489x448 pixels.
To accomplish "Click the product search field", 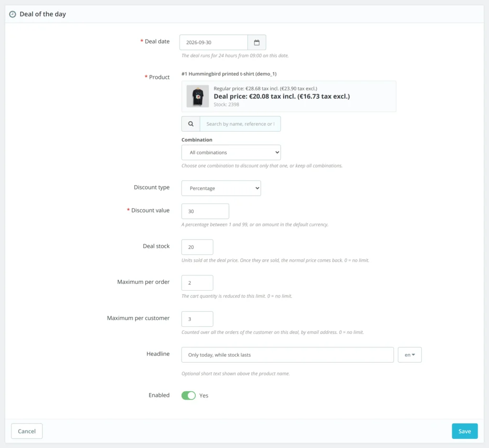I will click(x=240, y=124).
